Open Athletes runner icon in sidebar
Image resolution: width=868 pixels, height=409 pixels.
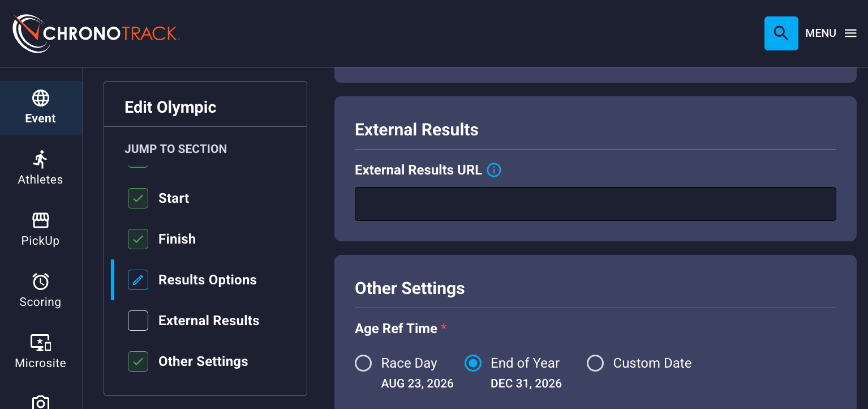pos(41,160)
